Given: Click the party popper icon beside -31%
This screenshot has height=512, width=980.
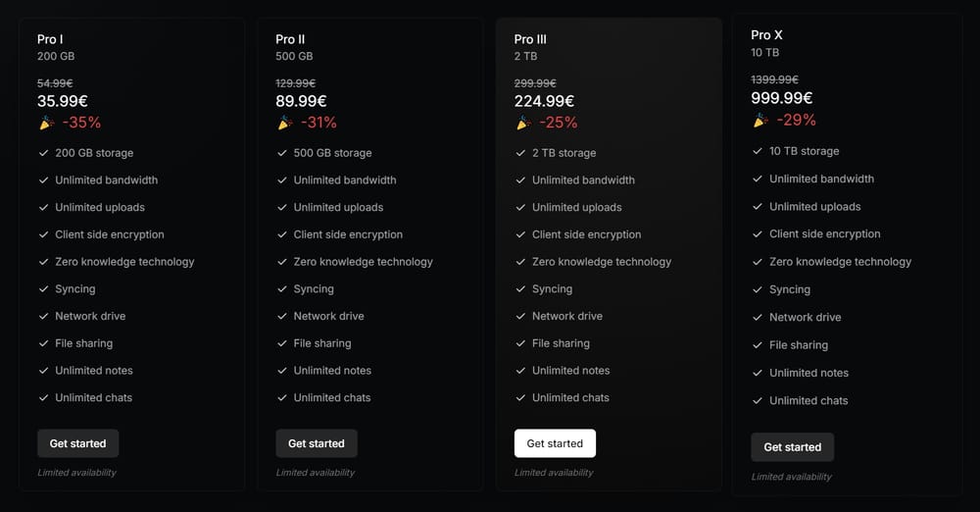Looking at the screenshot, I should coord(285,123).
